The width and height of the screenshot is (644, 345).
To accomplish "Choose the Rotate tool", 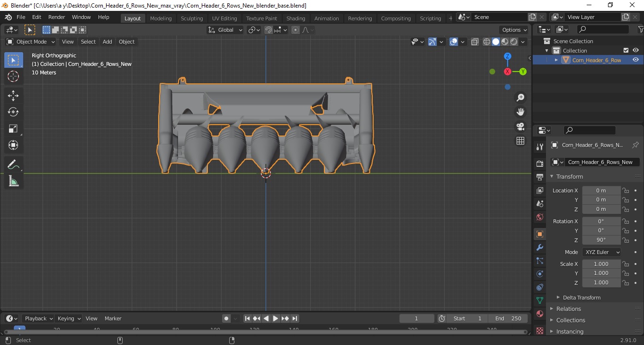I will click(13, 112).
